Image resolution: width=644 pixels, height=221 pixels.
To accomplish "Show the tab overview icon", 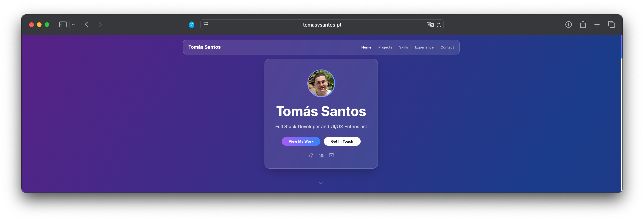I will pos(611,24).
